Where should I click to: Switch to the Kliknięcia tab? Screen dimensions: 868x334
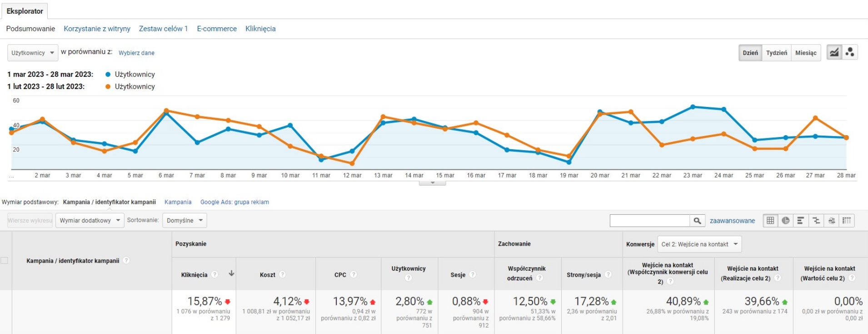pyautogui.click(x=260, y=29)
